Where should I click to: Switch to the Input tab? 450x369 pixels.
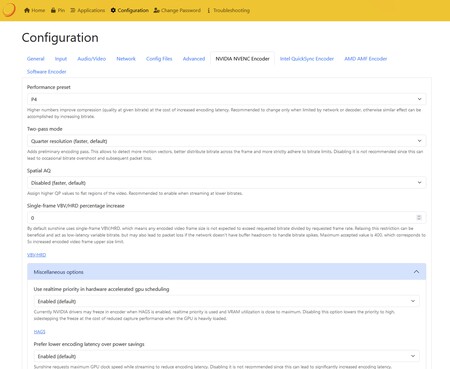[61, 59]
